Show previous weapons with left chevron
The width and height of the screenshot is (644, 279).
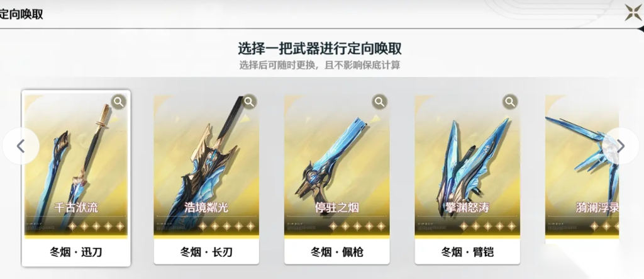click(x=21, y=146)
